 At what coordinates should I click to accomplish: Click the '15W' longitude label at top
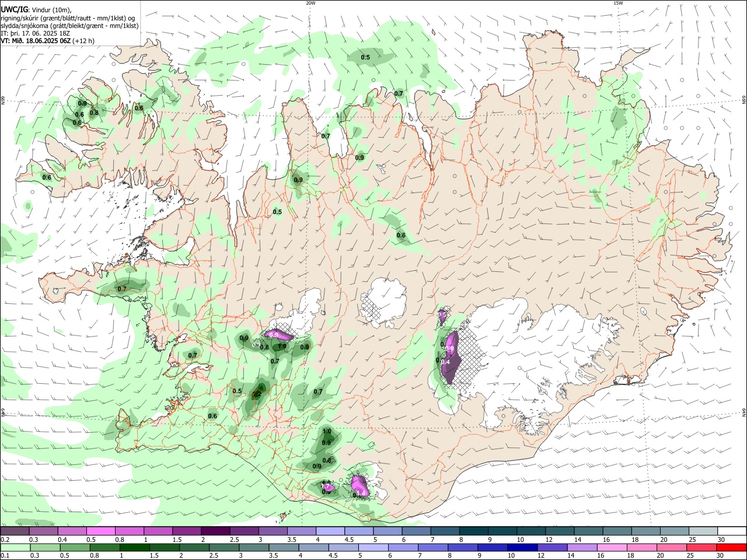[x=618, y=3]
